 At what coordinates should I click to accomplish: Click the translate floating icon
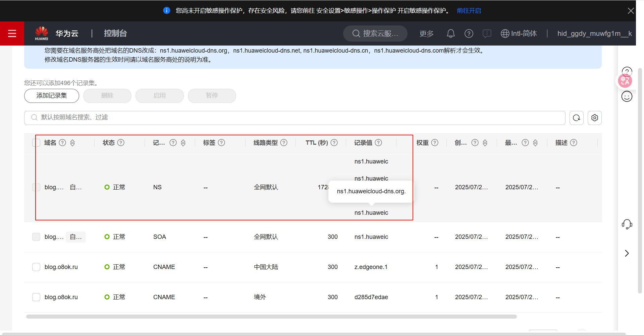click(625, 81)
